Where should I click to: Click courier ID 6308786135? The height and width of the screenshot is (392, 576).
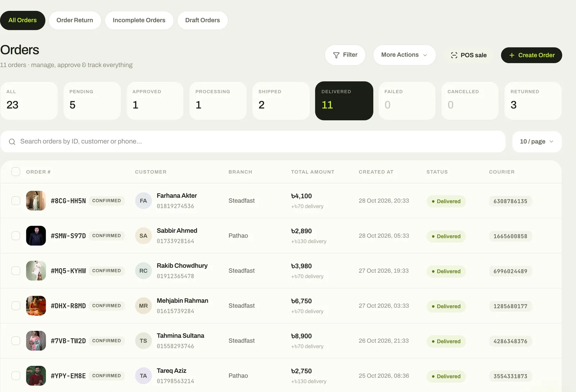[x=510, y=201]
